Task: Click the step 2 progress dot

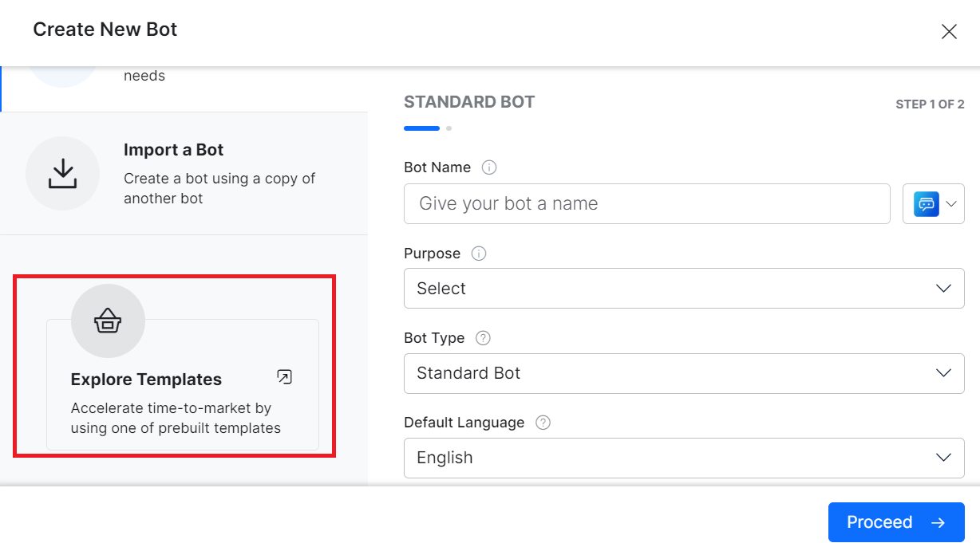Action: pos(448,128)
